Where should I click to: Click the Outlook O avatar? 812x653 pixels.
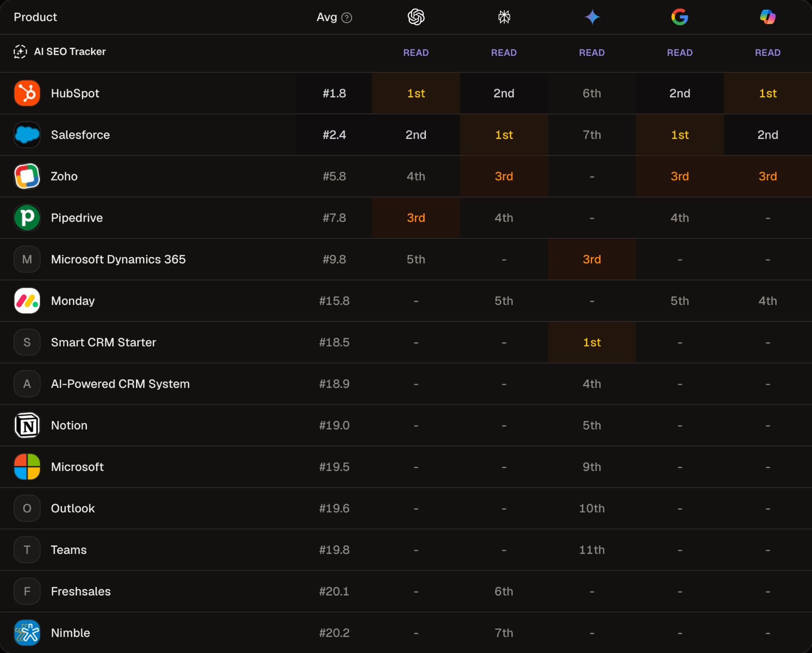(27, 508)
